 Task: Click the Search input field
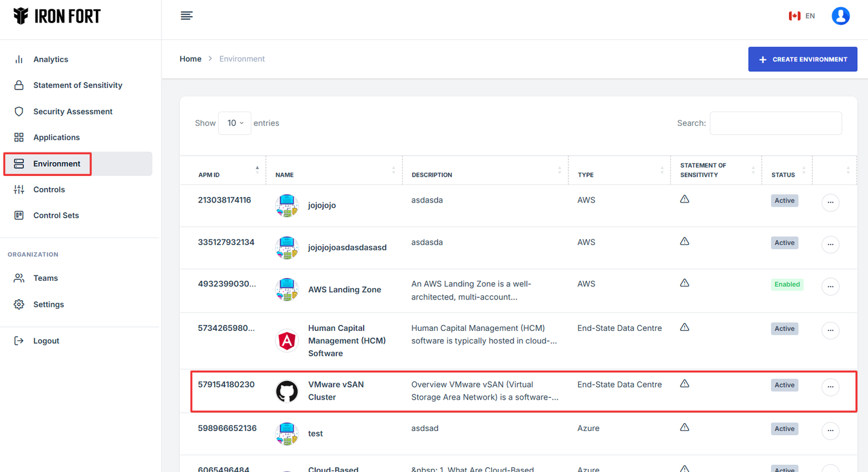(775, 123)
